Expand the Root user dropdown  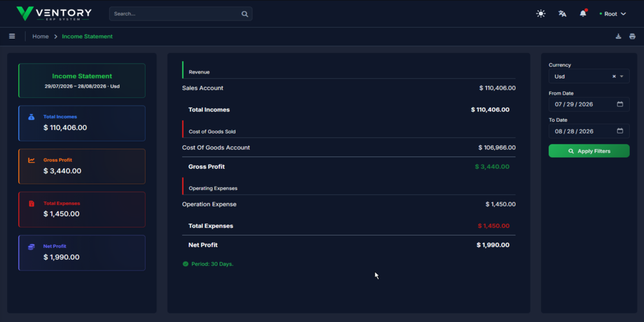tap(613, 14)
